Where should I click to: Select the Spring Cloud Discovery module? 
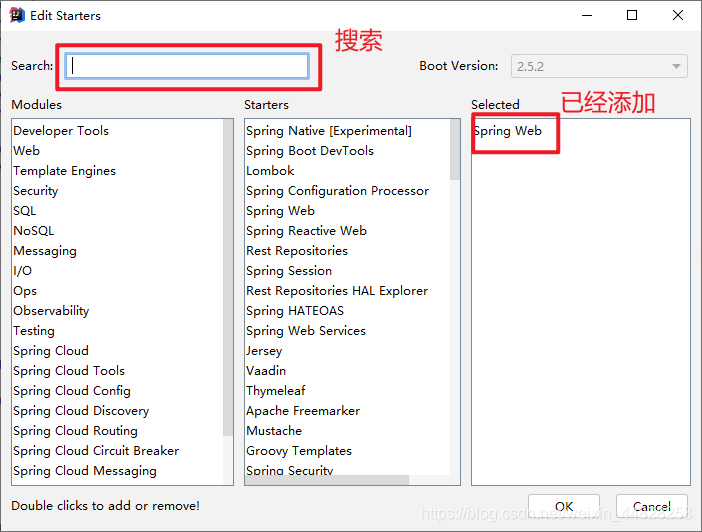pyautogui.click(x=81, y=411)
